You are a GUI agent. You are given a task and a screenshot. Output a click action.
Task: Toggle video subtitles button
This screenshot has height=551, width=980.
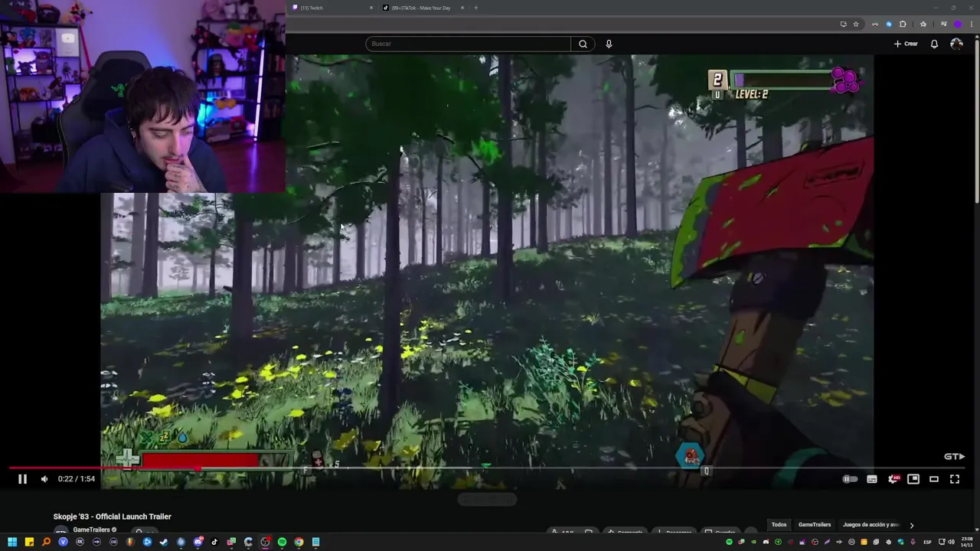coord(871,479)
